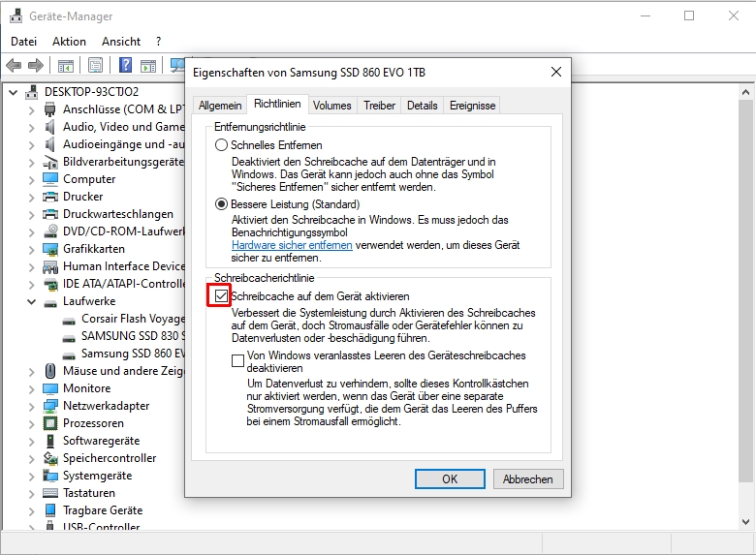Select the Human Interface Devices icon
Screen dimensions: 756x555
(x=50, y=266)
